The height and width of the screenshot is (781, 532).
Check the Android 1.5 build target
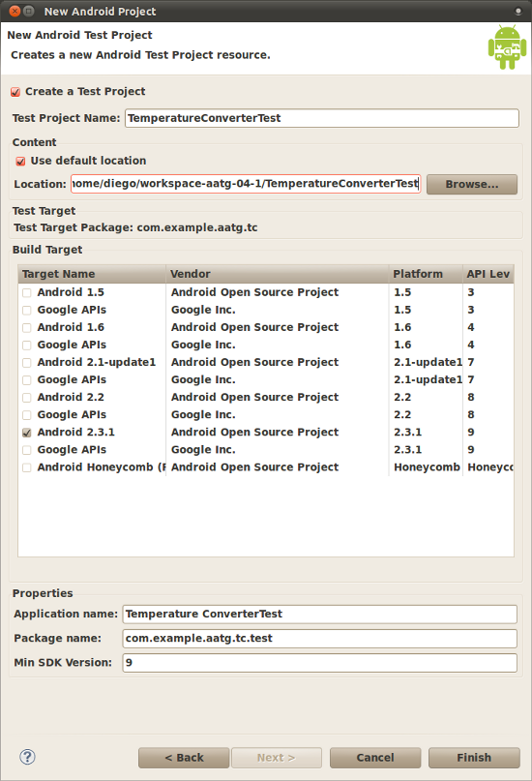tap(27, 293)
